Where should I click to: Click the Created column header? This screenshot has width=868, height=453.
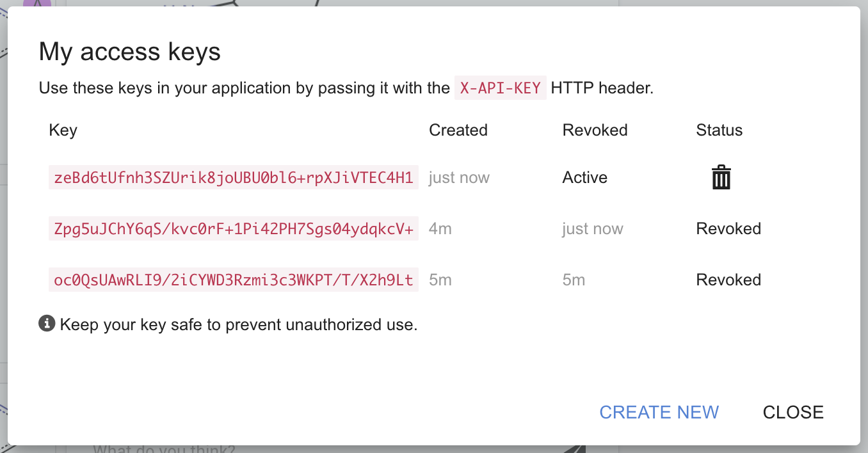(458, 130)
